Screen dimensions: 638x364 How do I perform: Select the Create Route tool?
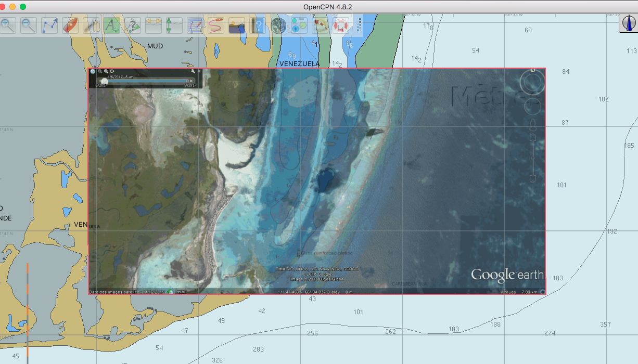(50, 25)
